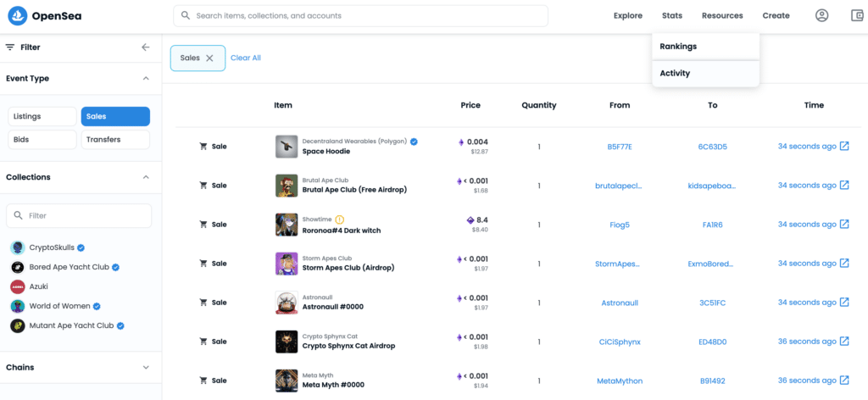Toggle the Transfers event type filter
868x400 pixels.
(115, 140)
